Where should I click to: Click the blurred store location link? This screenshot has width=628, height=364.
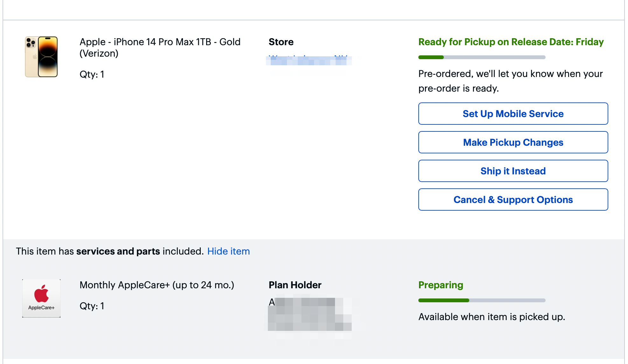309,60
